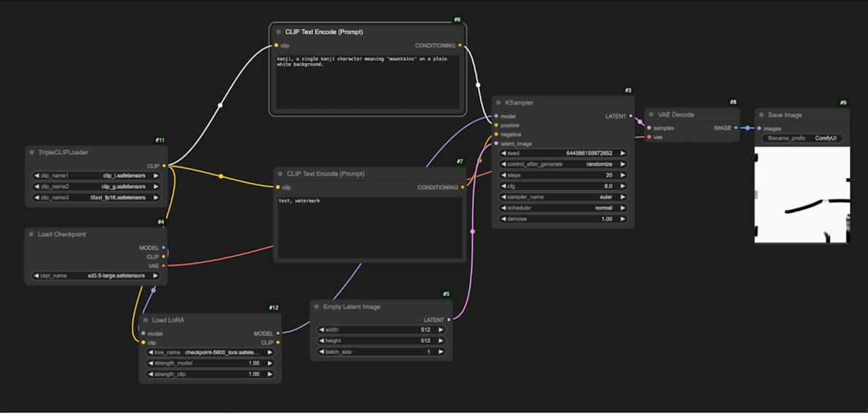Image resolution: width=868 pixels, height=416 pixels.
Task: Click the denoise 1.00 value slider
Action: click(563, 219)
